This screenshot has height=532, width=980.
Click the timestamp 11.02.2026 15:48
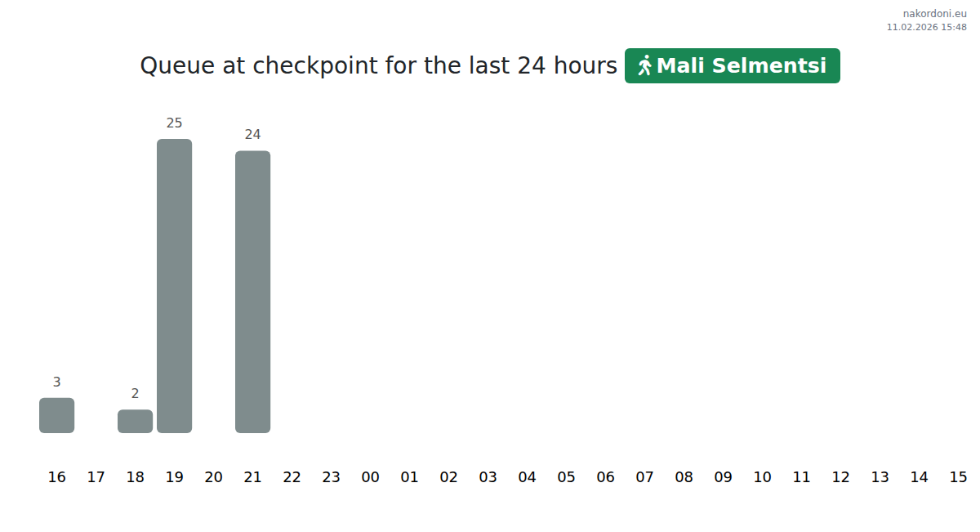926,27
